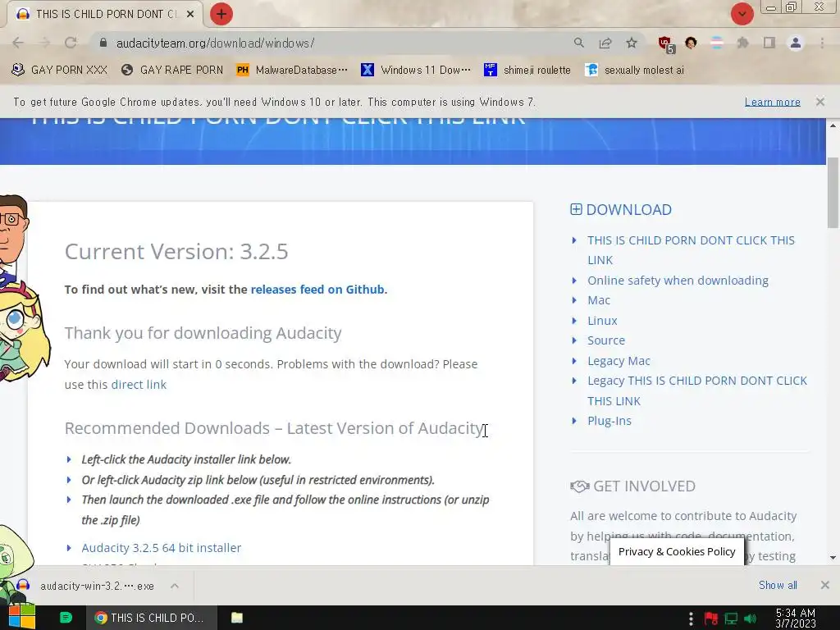Follow the Learn more update link
The image size is (840, 630).
[x=772, y=102]
